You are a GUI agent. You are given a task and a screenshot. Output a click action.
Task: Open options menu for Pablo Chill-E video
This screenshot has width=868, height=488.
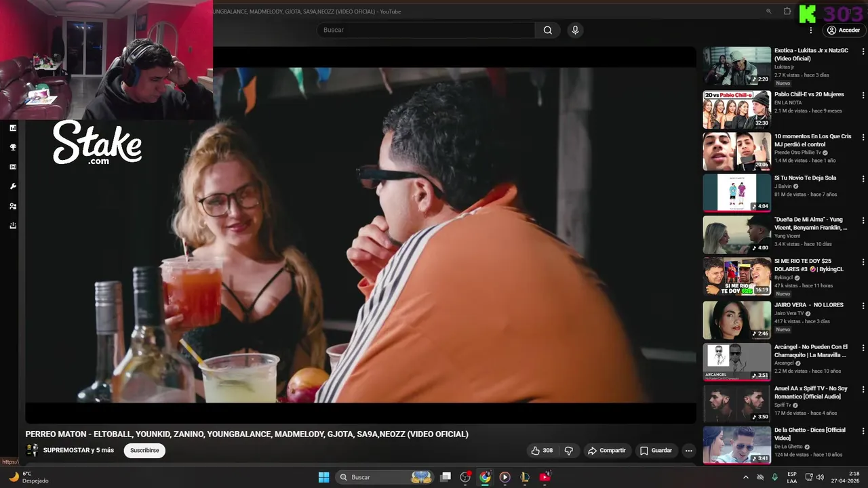pos(863,96)
